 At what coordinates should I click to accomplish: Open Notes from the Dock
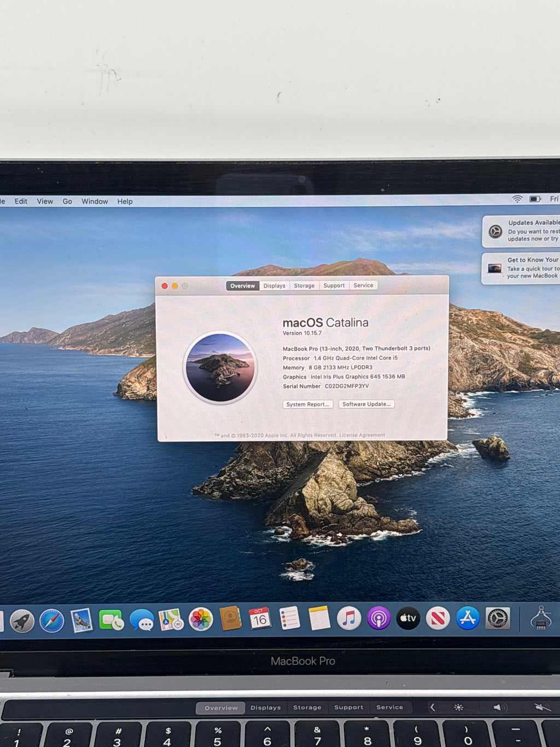coord(319,618)
